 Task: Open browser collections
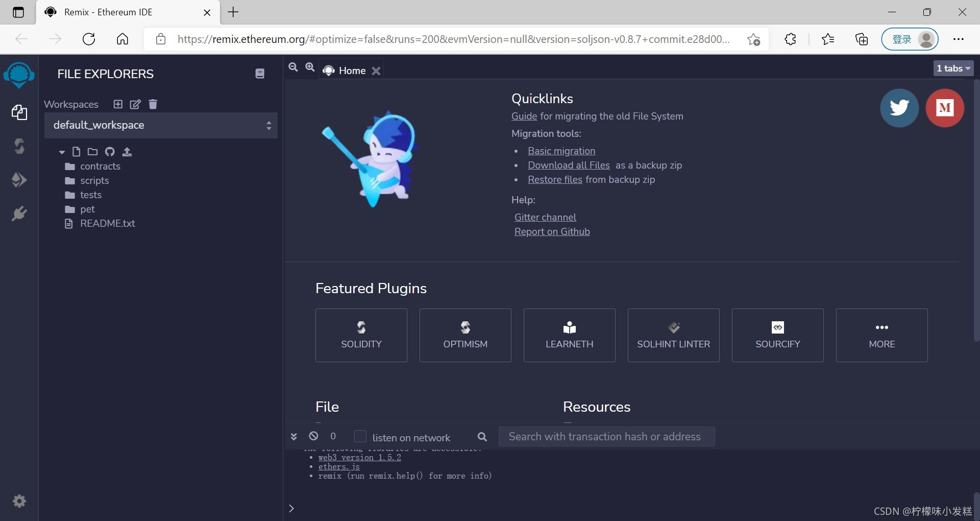(862, 39)
